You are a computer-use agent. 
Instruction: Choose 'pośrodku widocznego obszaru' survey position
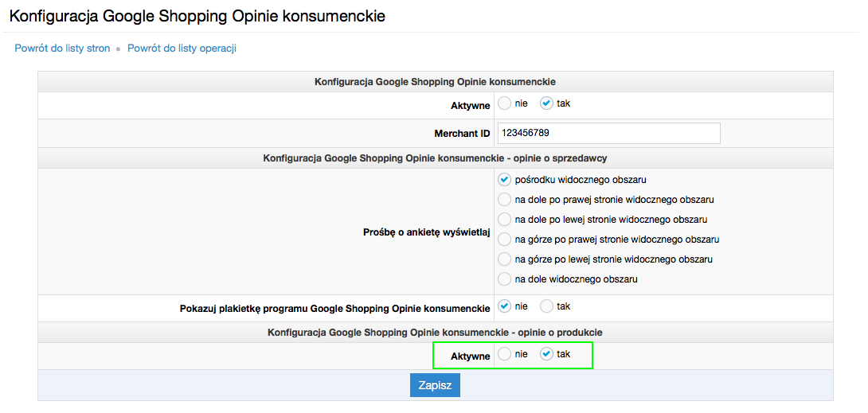coord(504,180)
